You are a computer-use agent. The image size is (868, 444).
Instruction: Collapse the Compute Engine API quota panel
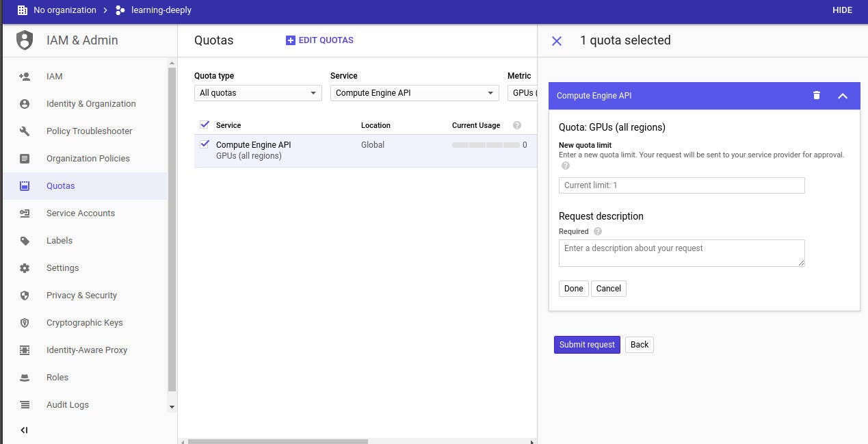[843, 96]
